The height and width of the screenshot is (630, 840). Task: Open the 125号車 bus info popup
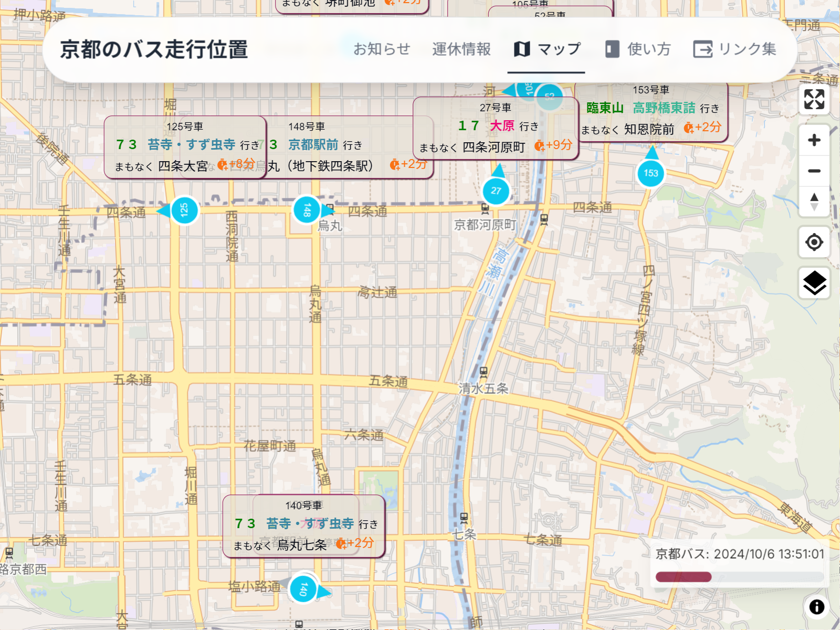click(185, 147)
